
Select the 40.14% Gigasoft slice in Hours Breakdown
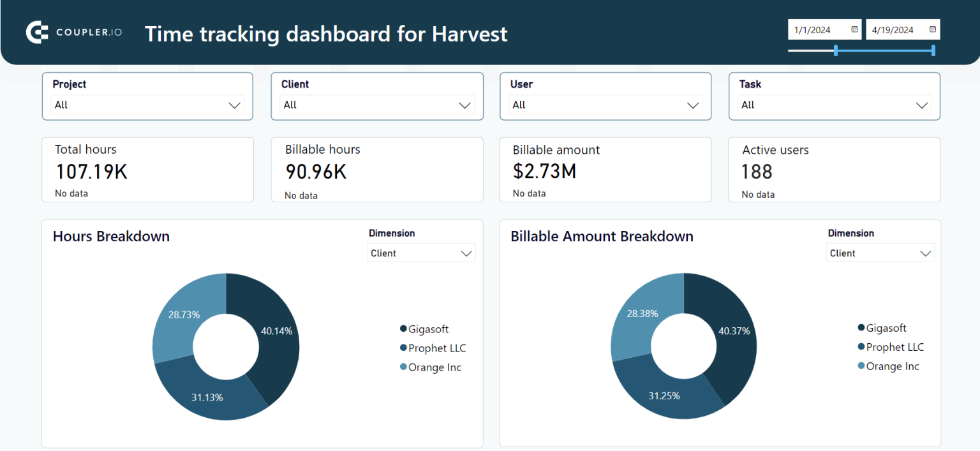(x=276, y=331)
